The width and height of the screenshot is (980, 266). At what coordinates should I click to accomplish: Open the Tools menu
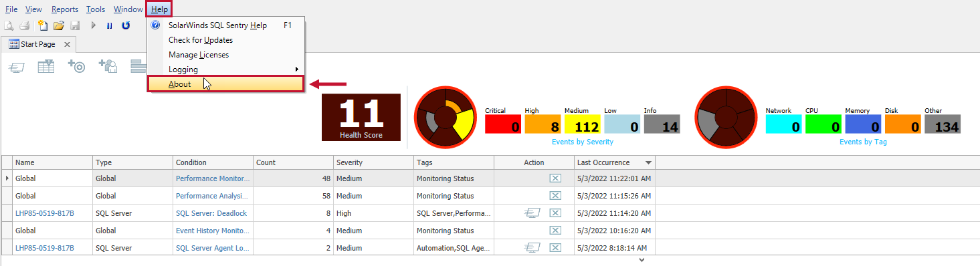click(96, 9)
